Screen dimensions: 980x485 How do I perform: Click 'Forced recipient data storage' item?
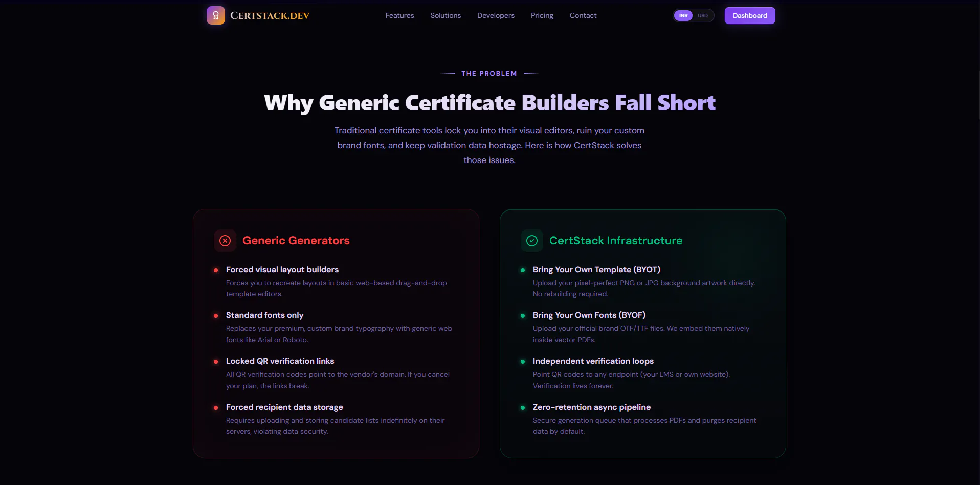(284, 407)
